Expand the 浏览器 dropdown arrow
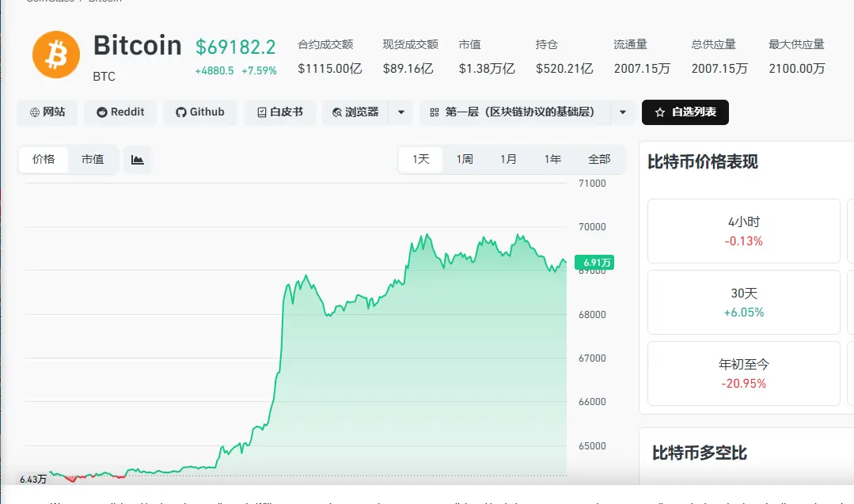Viewport: 854px width, 504px height. pyautogui.click(x=400, y=112)
